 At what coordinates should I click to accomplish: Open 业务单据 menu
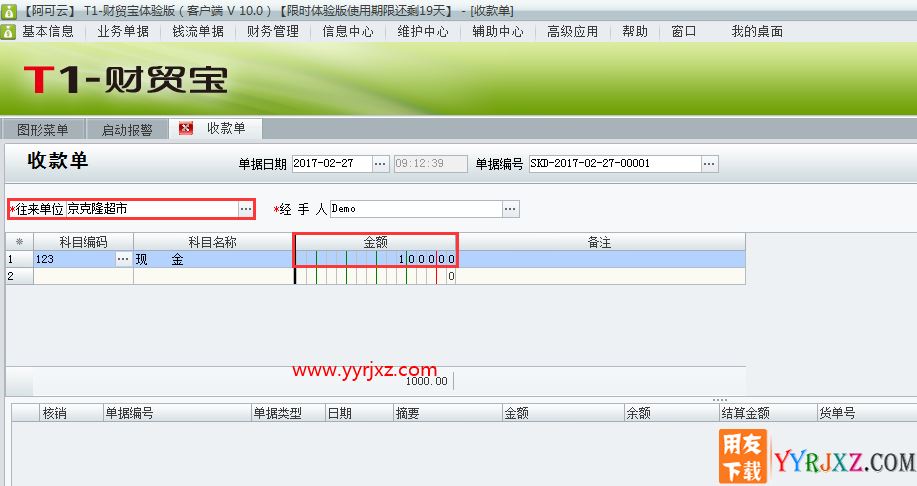(123, 32)
